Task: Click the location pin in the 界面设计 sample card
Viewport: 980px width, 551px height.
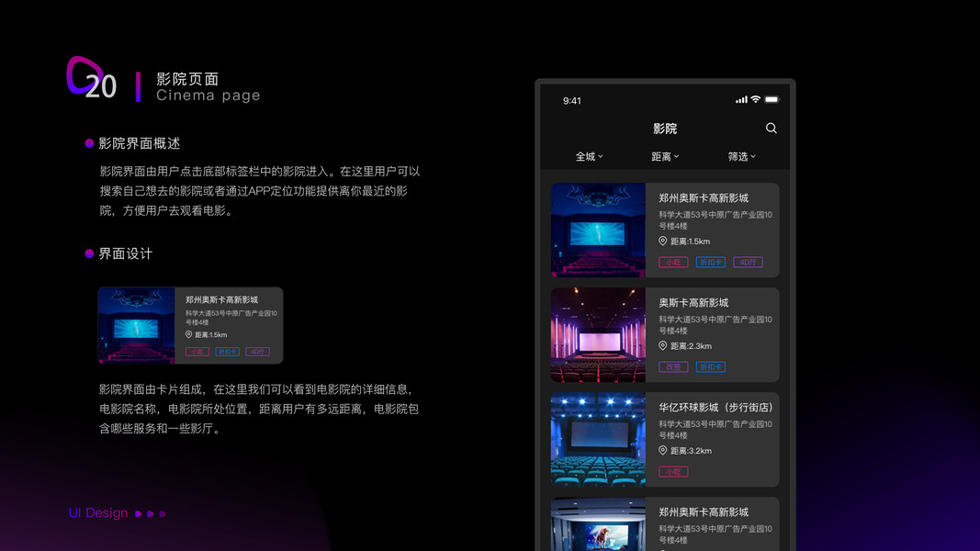Action: click(x=189, y=335)
